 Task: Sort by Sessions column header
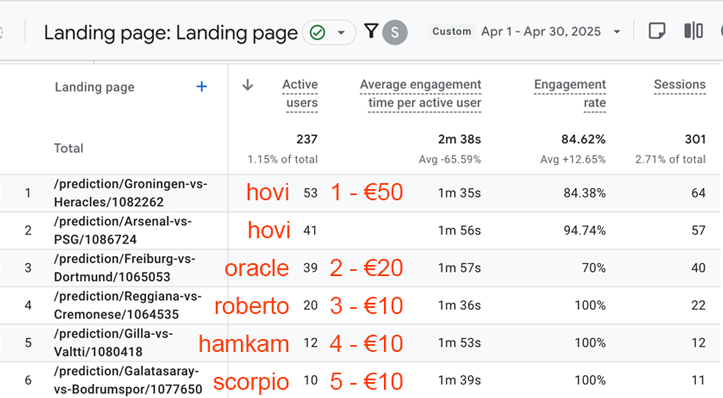[680, 85]
